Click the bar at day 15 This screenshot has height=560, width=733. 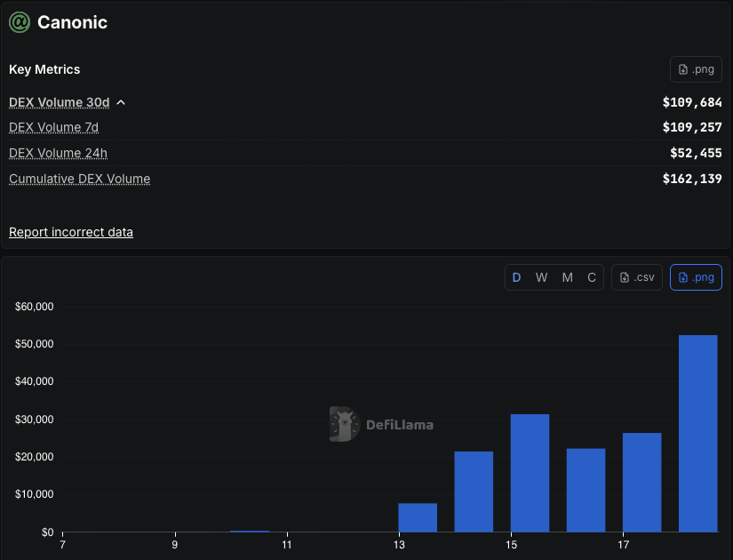click(x=530, y=473)
